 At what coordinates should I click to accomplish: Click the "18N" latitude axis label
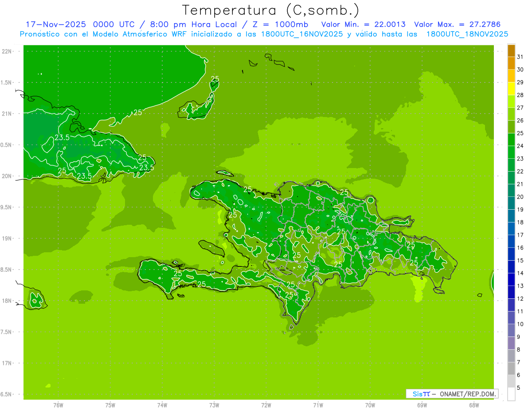coord(8,301)
